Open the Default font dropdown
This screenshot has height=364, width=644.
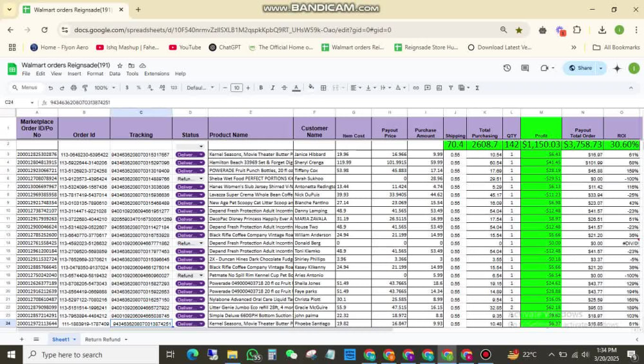[x=200, y=88]
